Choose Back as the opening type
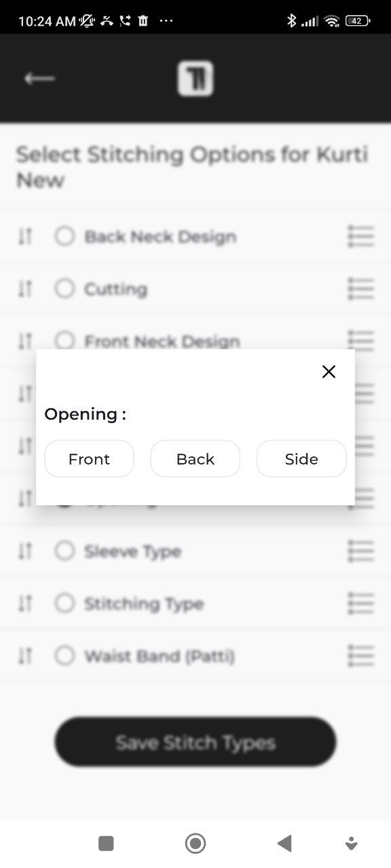The width and height of the screenshot is (391, 868). (x=195, y=458)
